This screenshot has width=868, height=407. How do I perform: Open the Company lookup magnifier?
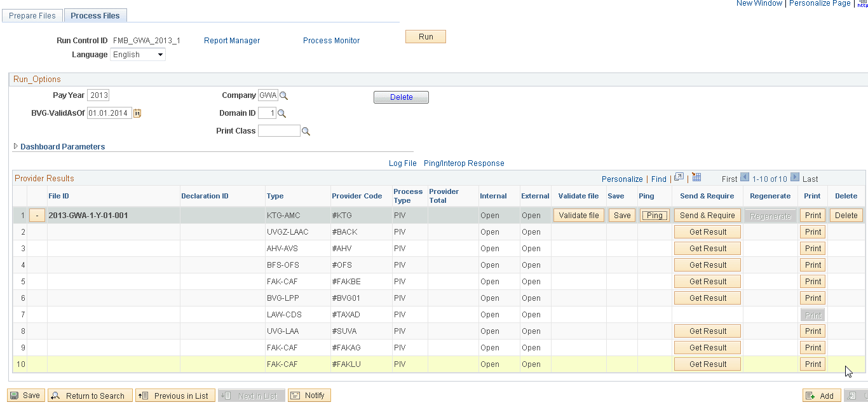tap(284, 95)
